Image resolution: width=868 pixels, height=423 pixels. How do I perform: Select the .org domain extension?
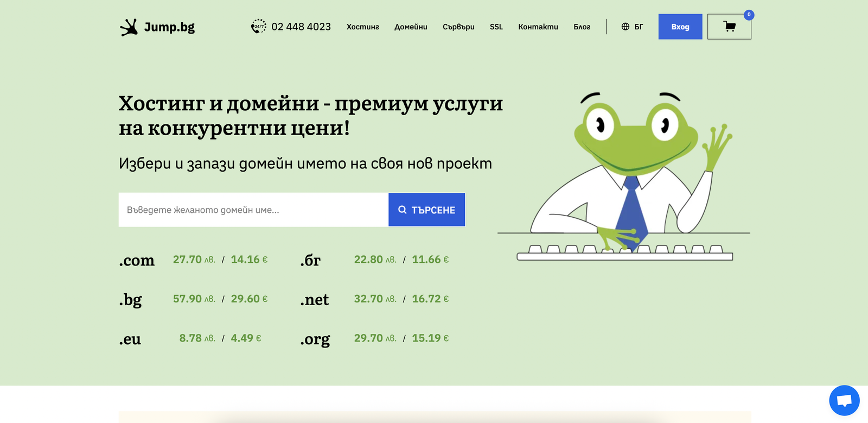click(315, 339)
